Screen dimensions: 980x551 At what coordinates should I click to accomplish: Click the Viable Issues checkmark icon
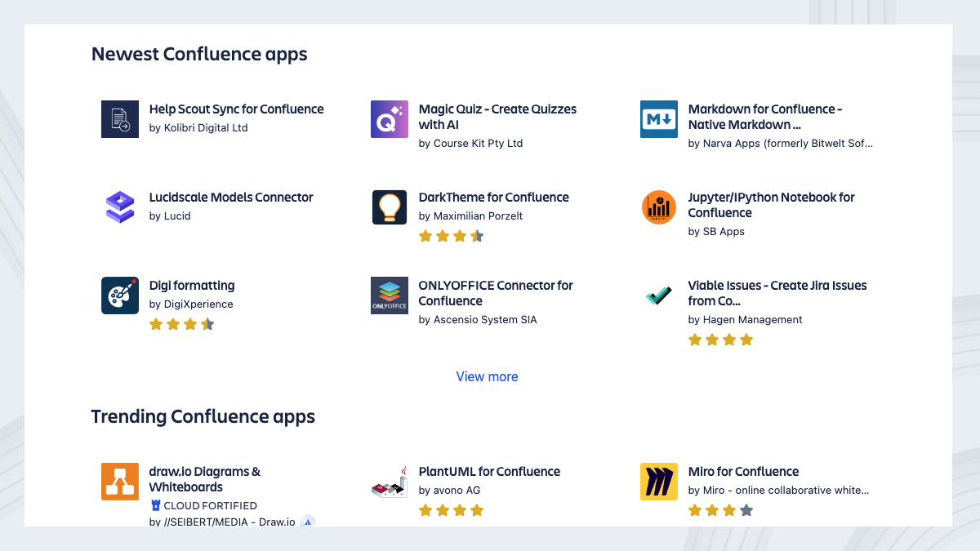tap(659, 295)
